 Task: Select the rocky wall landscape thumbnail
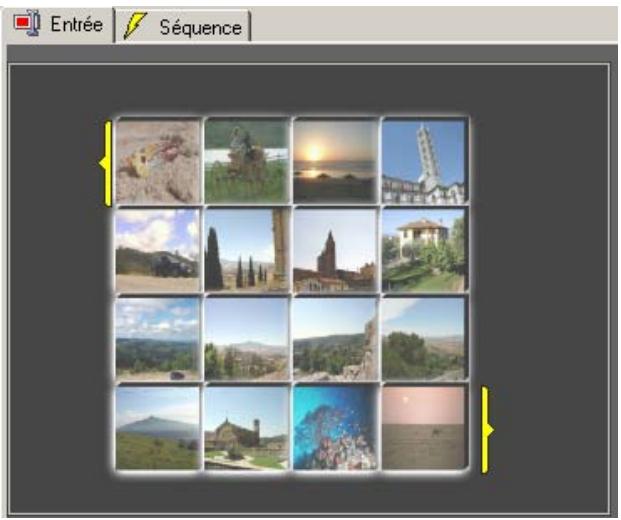point(335,339)
